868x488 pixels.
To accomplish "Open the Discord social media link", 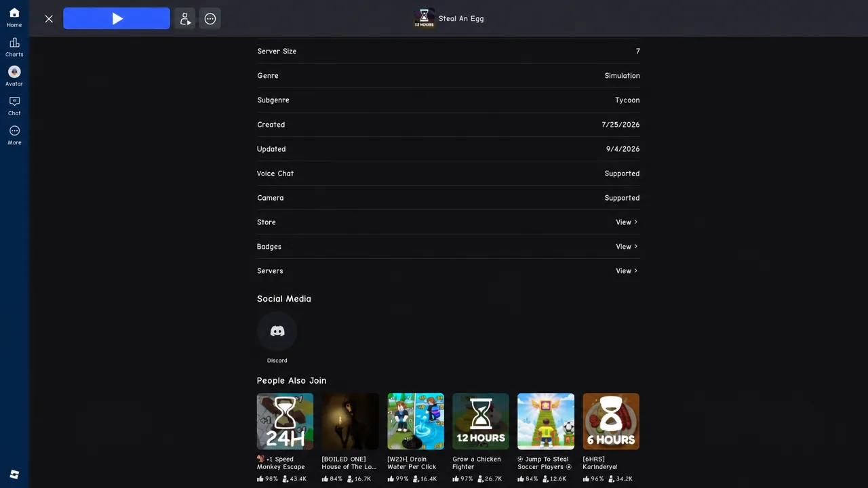I will [x=277, y=331].
